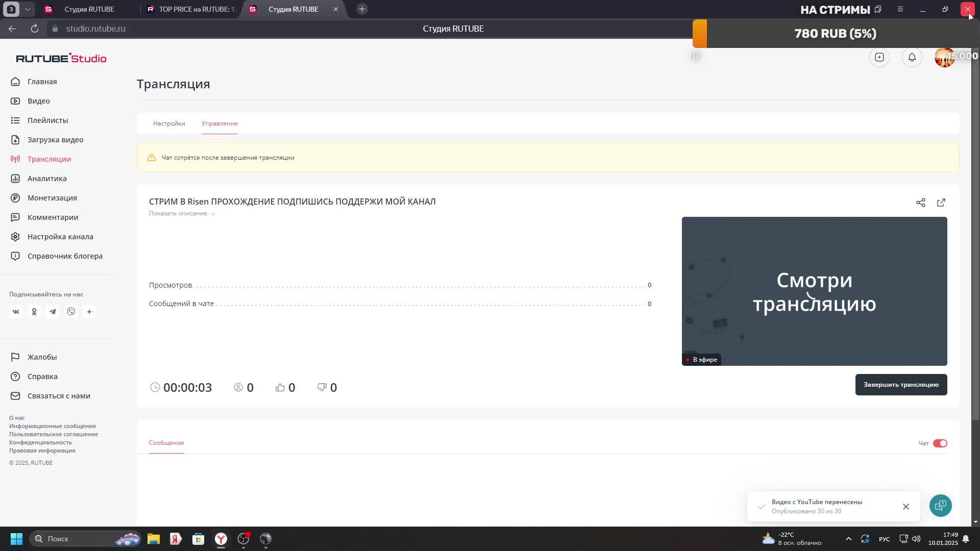The width and height of the screenshot is (980, 551).
Task: Open Информационные сообщения footer link
Action: pos(53,426)
